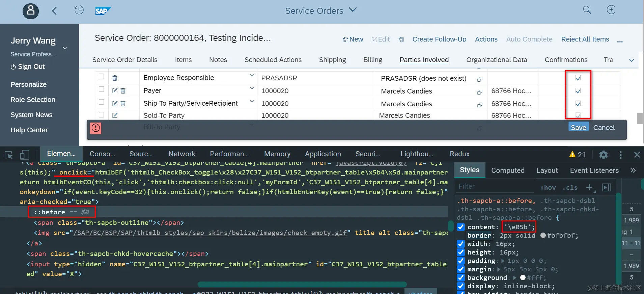Disable the content CSS property checkbox
The width and height of the screenshot is (644, 294).
point(461,227)
